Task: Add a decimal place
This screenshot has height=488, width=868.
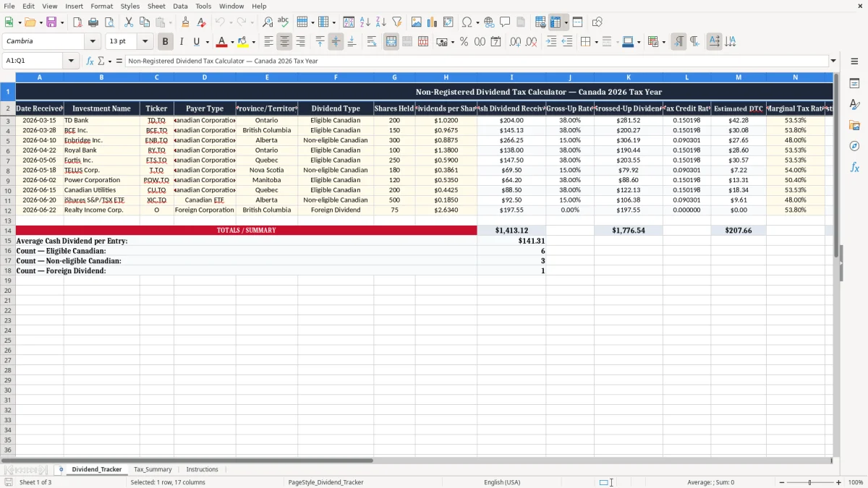Action: [515, 42]
